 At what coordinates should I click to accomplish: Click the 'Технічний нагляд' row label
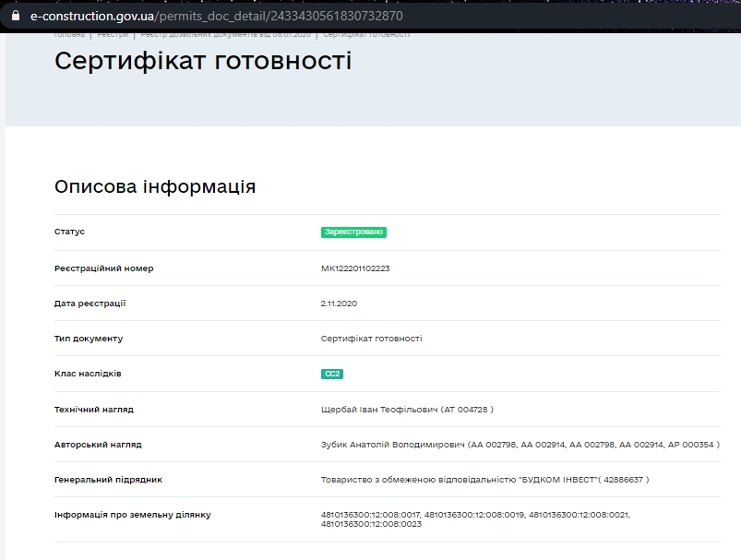(x=94, y=410)
